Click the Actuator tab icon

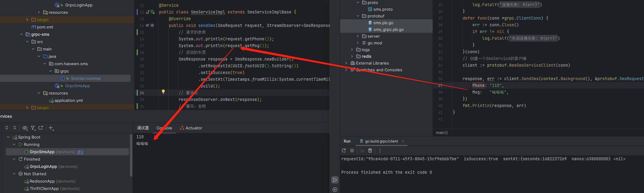pyautogui.click(x=182, y=128)
